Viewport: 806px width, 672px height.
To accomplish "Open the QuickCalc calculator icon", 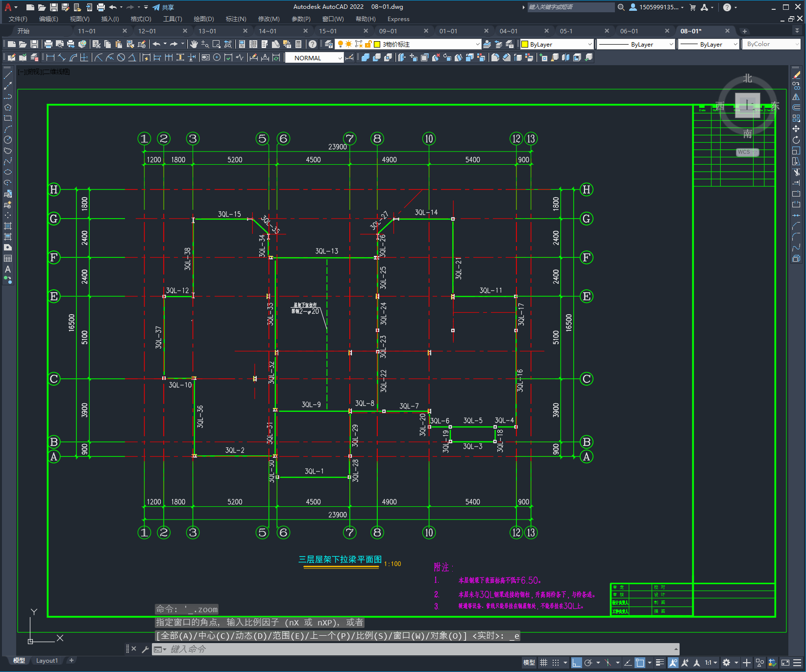I will point(298,44).
